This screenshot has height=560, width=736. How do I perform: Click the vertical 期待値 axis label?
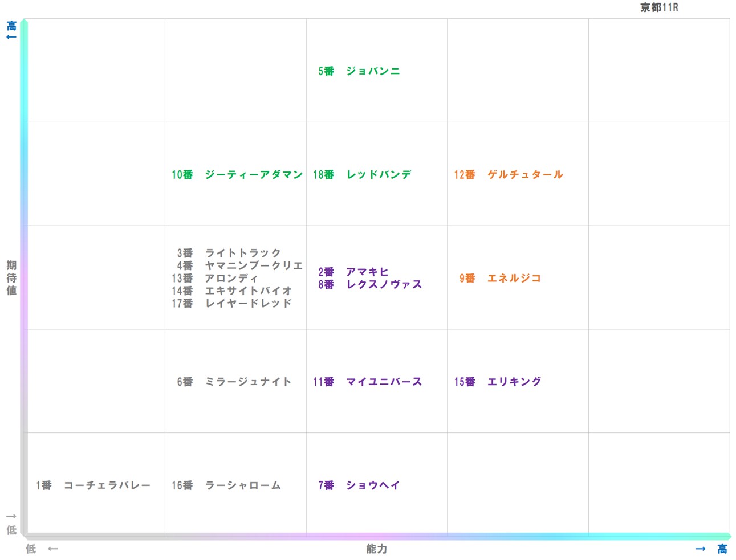11,278
